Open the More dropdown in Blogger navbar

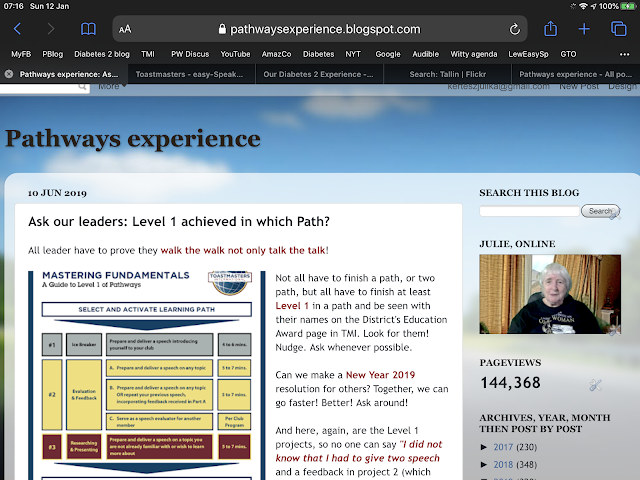tap(112, 87)
